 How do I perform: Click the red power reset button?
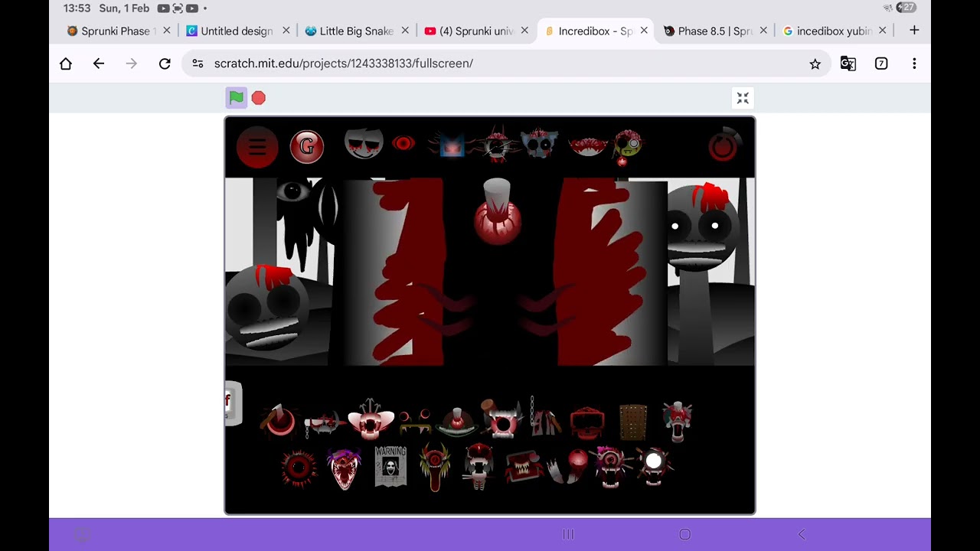[723, 145]
